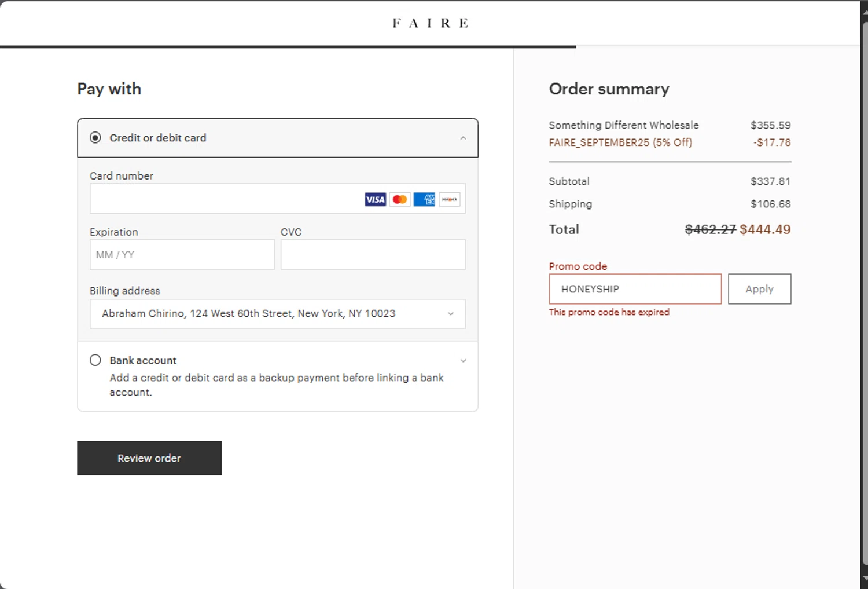868x589 pixels.
Task: Click the Discover card icon
Action: click(449, 200)
